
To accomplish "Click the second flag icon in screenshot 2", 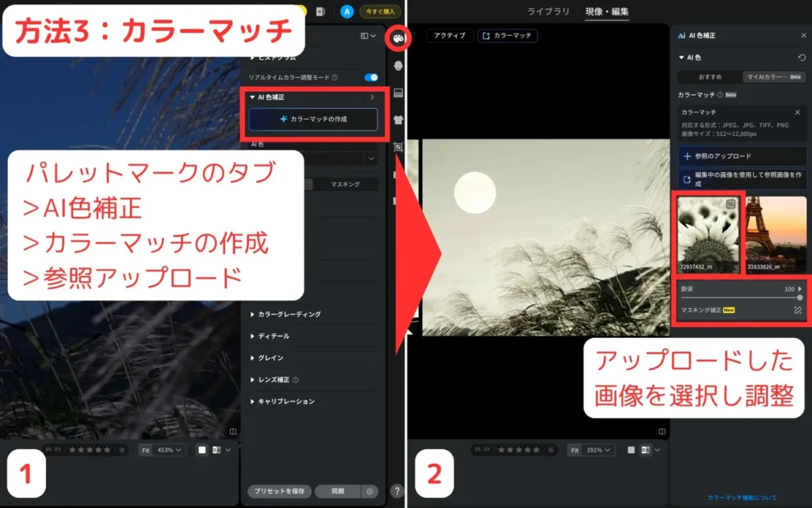I will pyautogui.click(x=486, y=450).
